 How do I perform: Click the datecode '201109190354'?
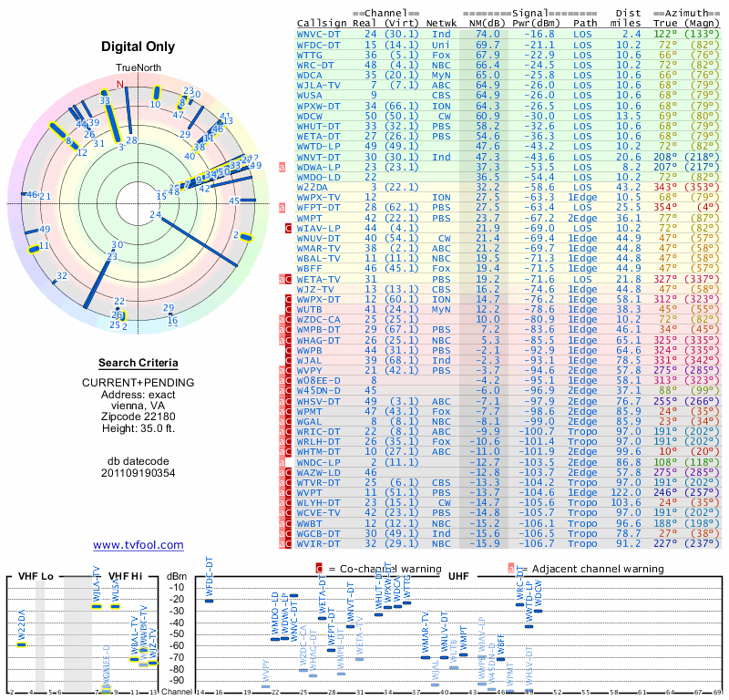pos(139,473)
